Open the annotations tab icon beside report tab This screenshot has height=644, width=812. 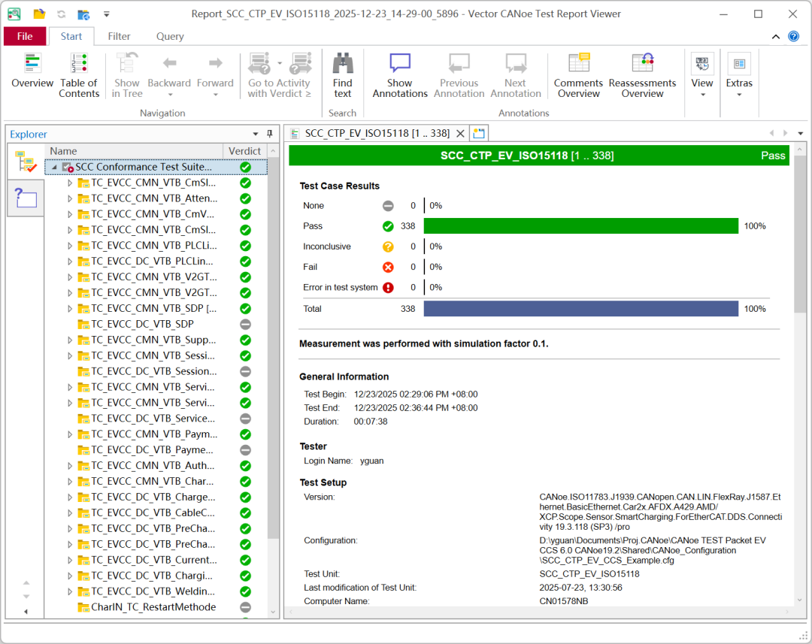(479, 134)
